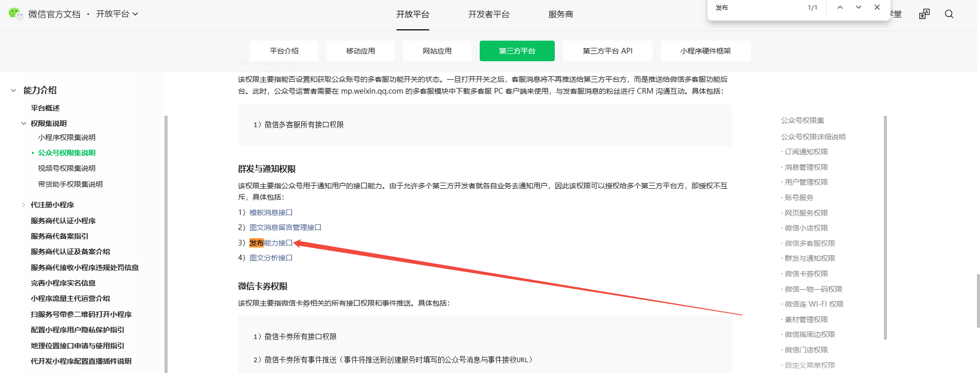Click the translate/language icon in header
This screenshot has height=373, width=980.
coord(924,14)
